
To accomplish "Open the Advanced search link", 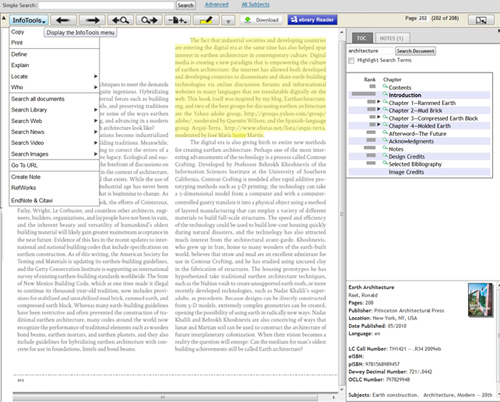I will point(217,4).
